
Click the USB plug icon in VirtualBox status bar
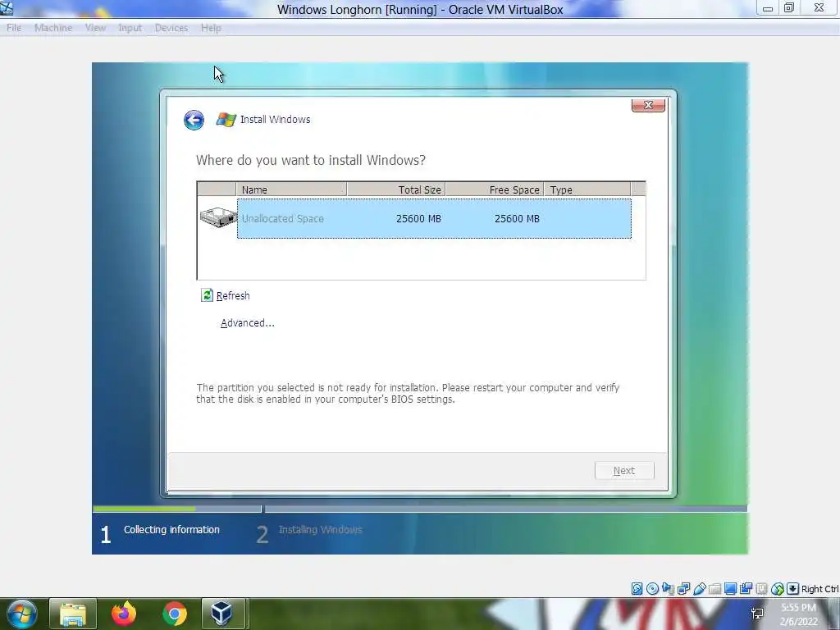[x=699, y=589]
